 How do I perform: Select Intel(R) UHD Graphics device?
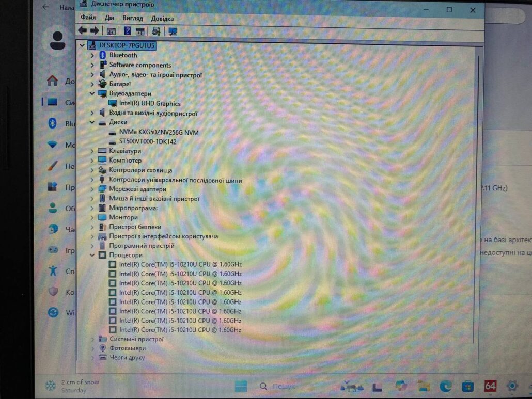(149, 103)
